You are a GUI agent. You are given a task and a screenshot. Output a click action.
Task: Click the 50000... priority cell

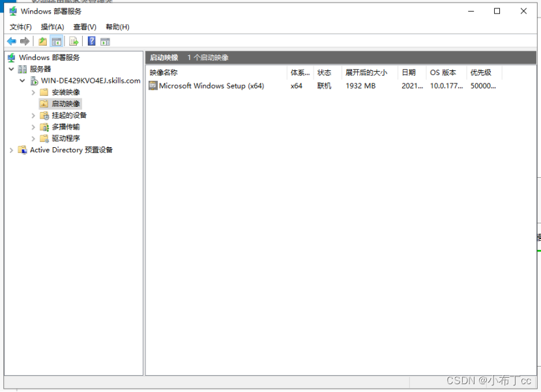click(x=484, y=86)
